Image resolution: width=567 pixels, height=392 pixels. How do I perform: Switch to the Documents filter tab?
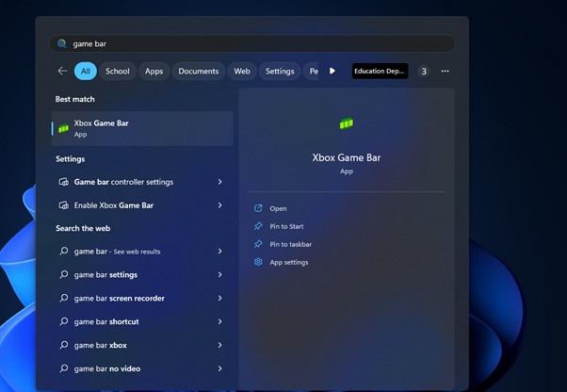(x=199, y=72)
